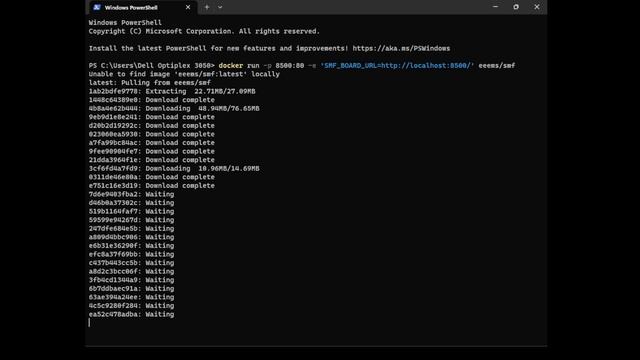Click the 'docker' command word
The width and height of the screenshot is (640, 360).
tap(231, 66)
